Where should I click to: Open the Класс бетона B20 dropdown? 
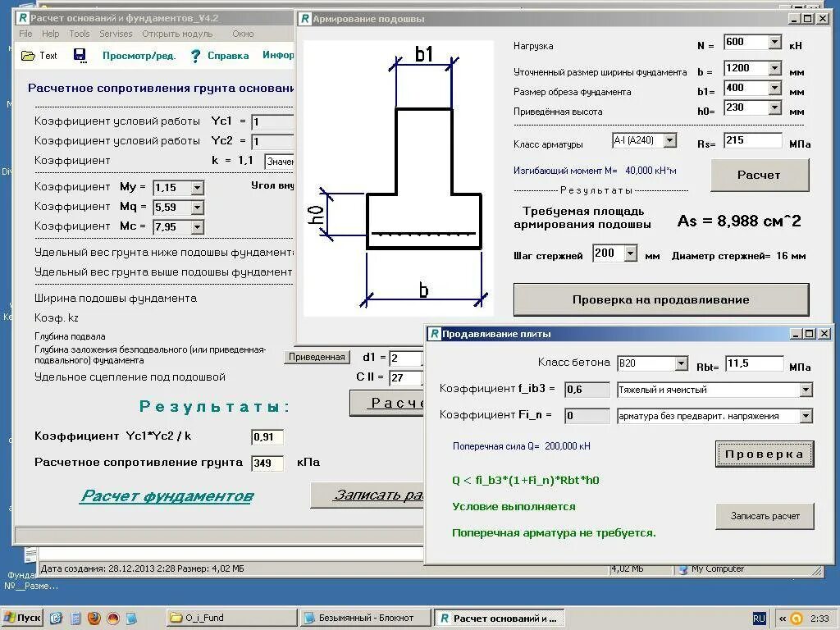point(681,363)
